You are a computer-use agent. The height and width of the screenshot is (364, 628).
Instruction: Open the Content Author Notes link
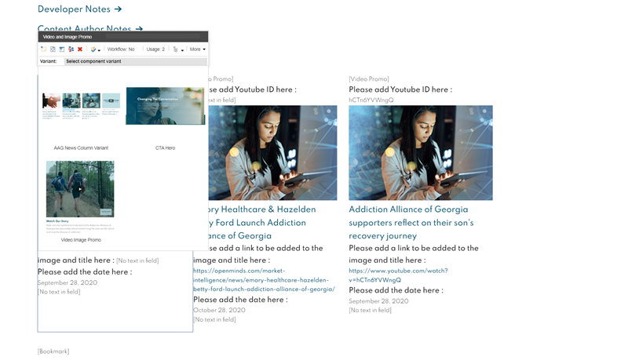point(90,28)
